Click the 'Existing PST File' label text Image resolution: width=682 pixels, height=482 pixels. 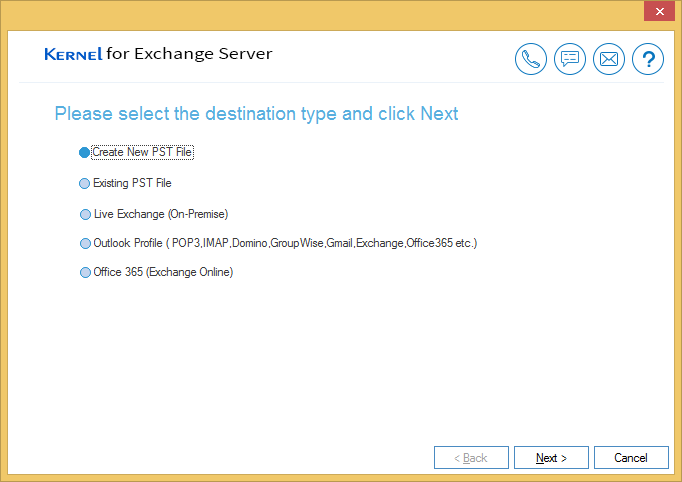pos(132,184)
